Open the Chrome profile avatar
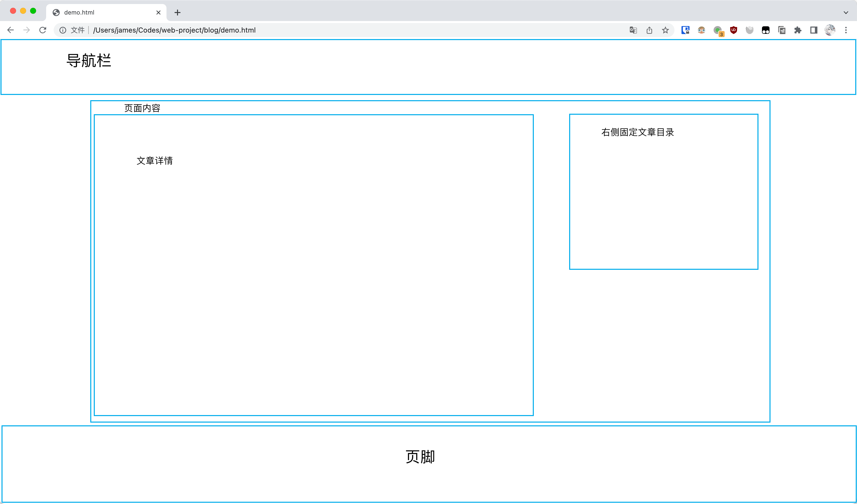Viewport: 857px width, 504px height. tap(830, 30)
